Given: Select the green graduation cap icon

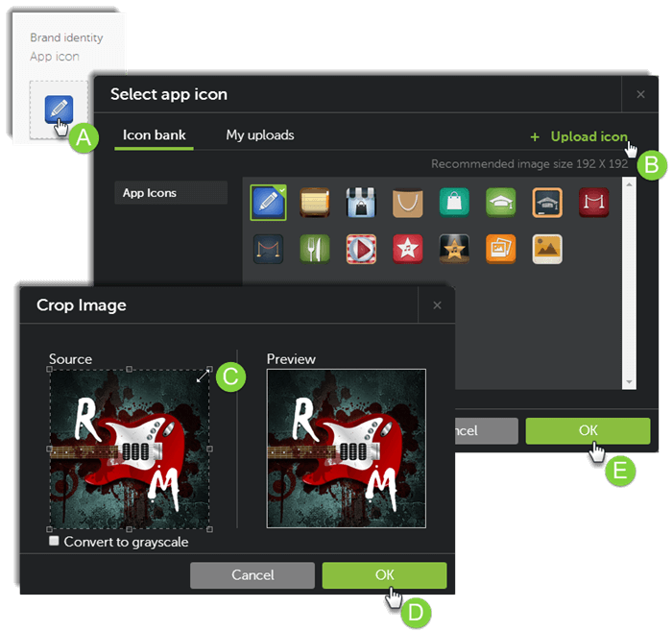Looking at the screenshot, I should click(x=500, y=202).
